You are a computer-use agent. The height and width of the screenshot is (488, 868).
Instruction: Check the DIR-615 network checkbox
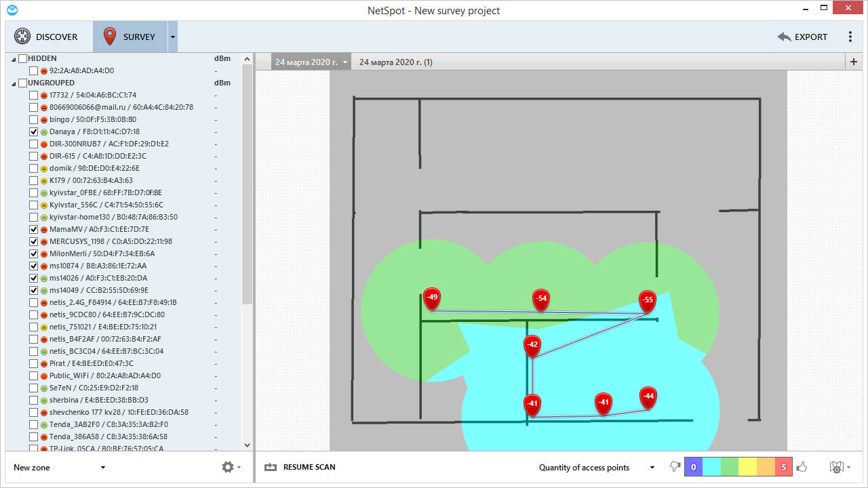[x=33, y=156]
